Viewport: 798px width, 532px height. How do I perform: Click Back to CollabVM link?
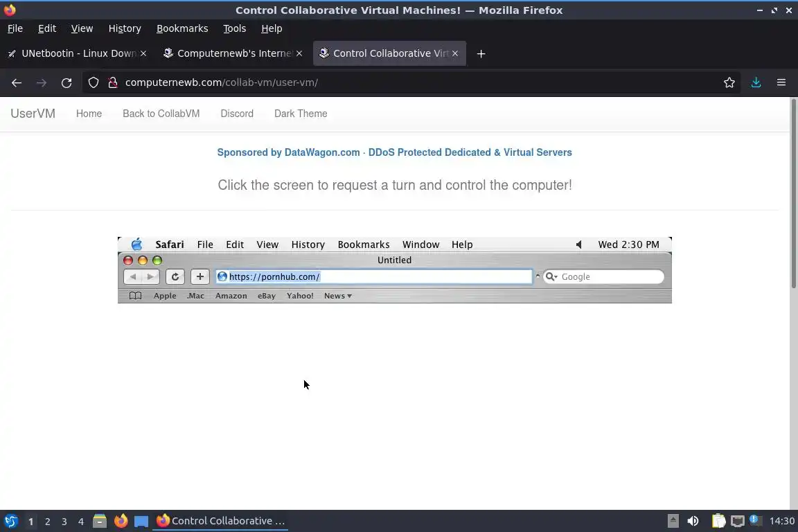click(161, 114)
